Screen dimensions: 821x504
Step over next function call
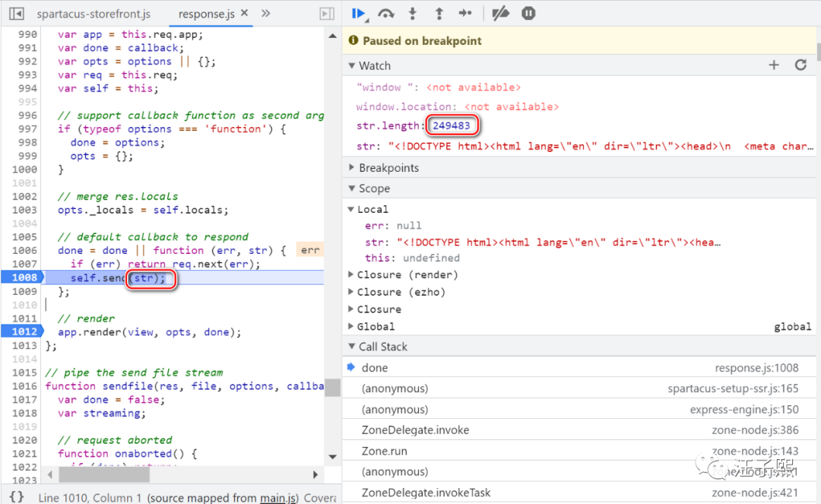386,14
